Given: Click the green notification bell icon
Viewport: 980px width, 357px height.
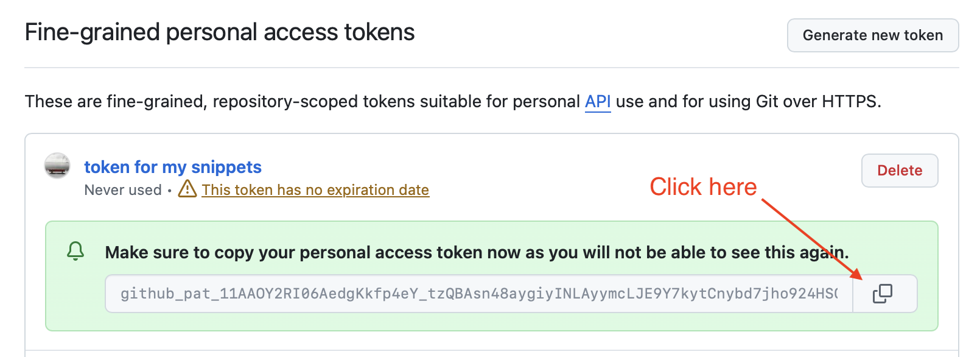Looking at the screenshot, I should point(75,251).
